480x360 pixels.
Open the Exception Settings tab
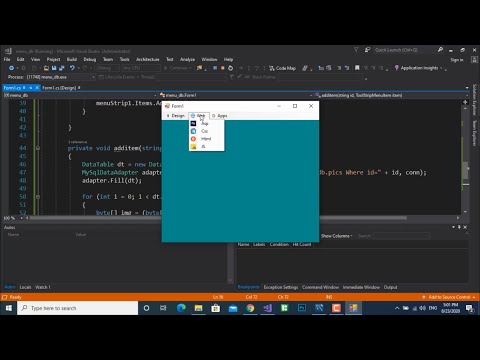coord(281,287)
